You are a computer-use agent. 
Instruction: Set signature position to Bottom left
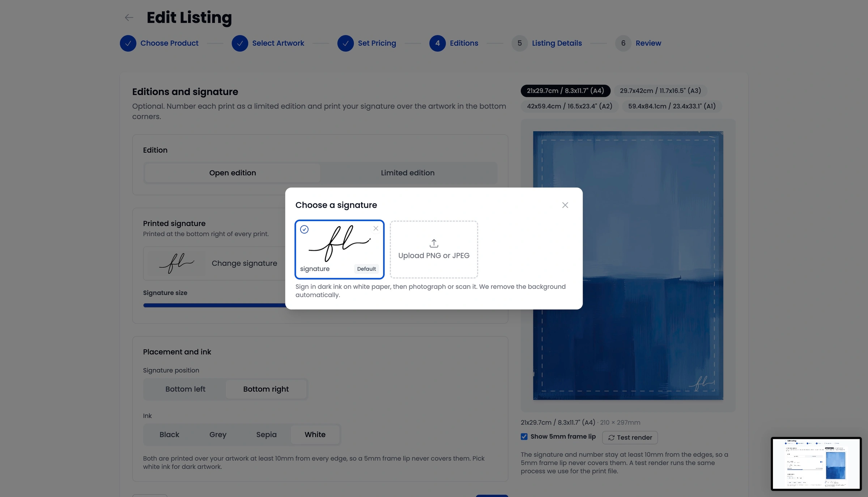coord(185,389)
